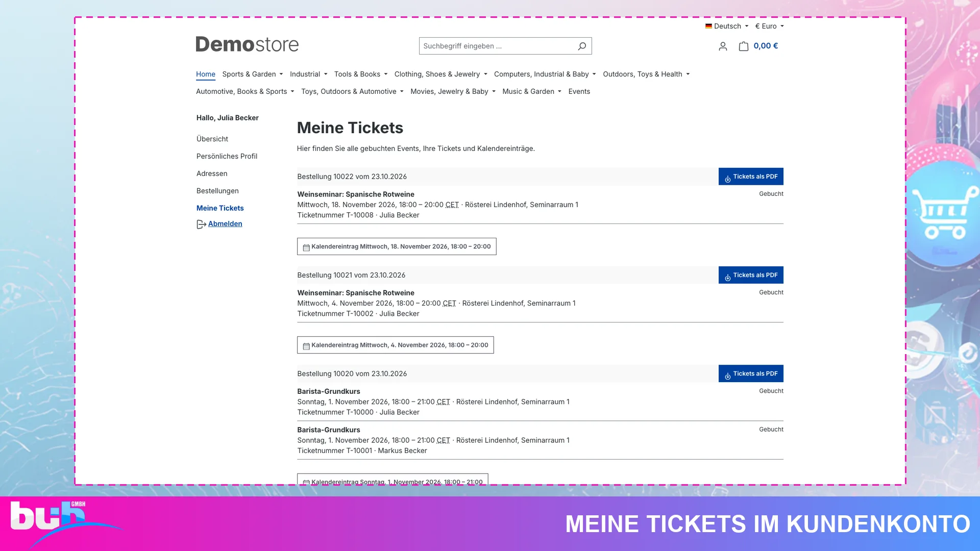The image size is (980, 551).
Task: Click the German flag icon
Action: coord(708,26)
